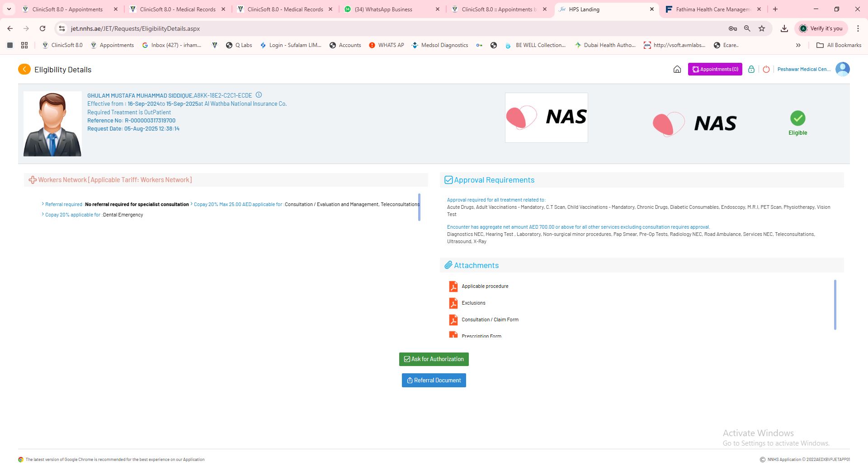Click the red power logout icon
868x470 pixels.
766,69
